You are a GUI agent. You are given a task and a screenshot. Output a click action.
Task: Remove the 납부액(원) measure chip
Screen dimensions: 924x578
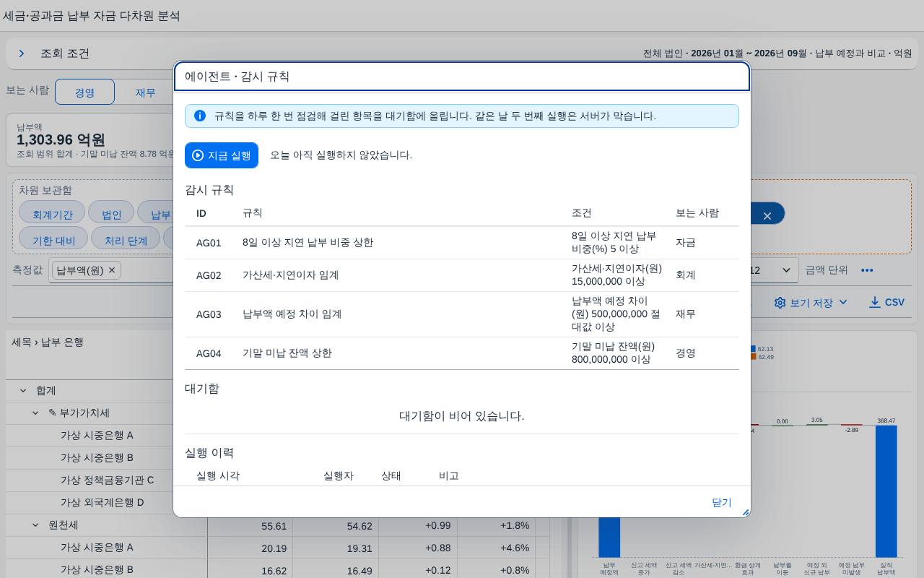pyautogui.click(x=112, y=270)
